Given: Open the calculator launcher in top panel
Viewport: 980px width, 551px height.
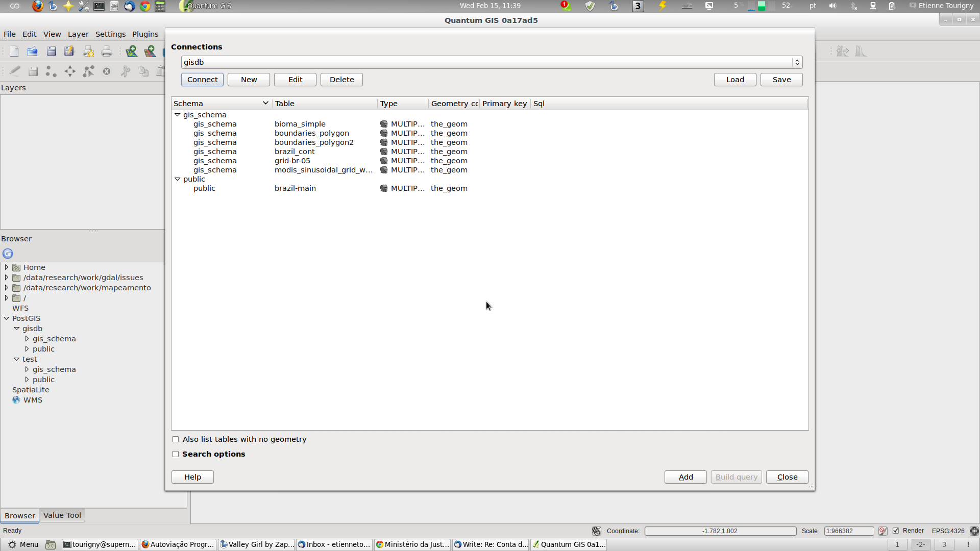Looking at the screenshot, I should (160, 6).
